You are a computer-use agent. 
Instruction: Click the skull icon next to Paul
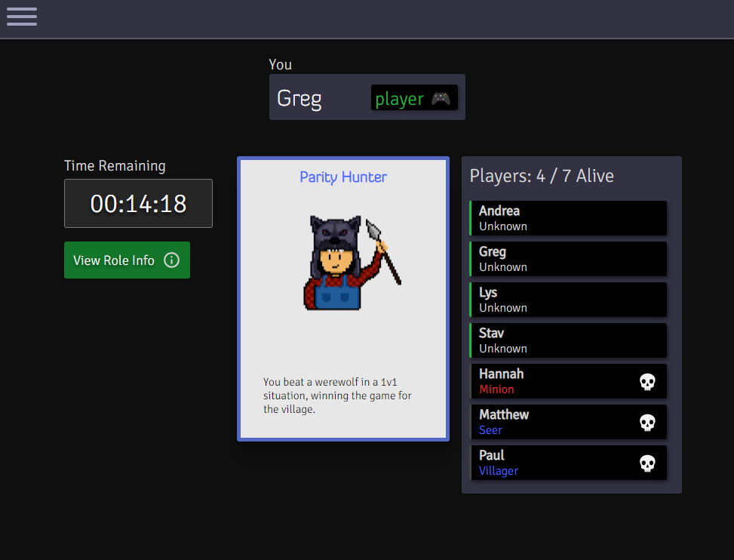point(647,463)
